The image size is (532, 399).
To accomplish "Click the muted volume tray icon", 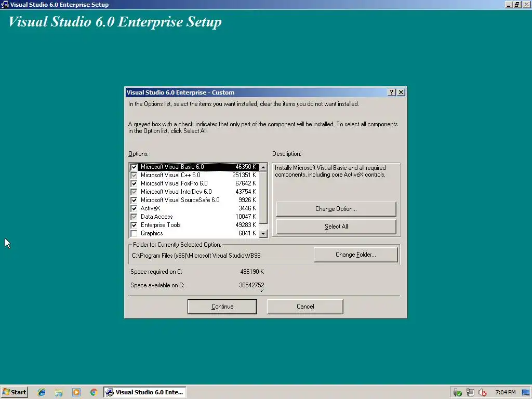I will [482, 393].
